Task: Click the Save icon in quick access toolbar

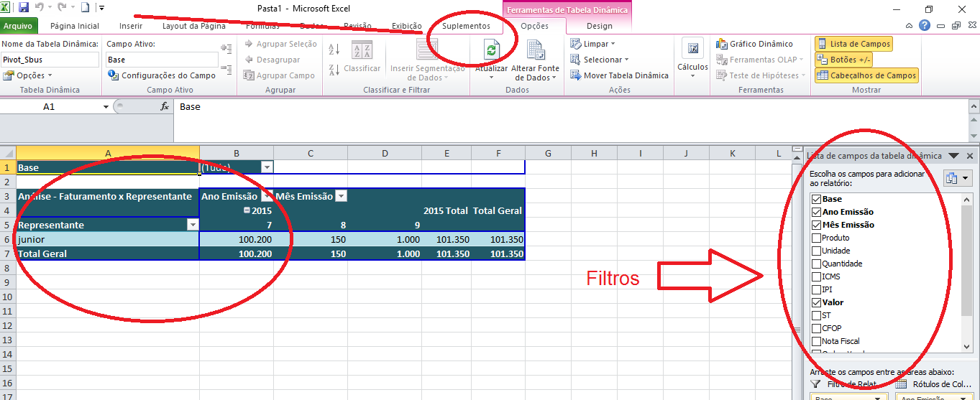Action: 24,8
